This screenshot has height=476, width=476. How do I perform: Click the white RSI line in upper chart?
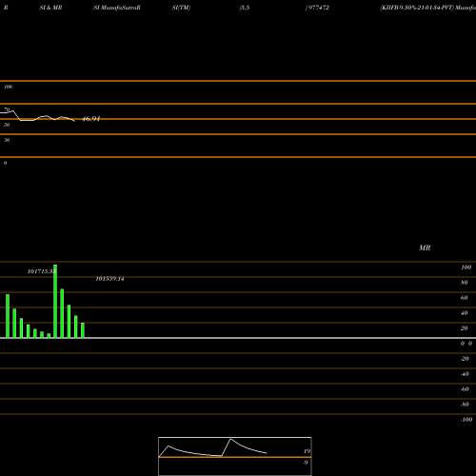[x=37, y=116]
